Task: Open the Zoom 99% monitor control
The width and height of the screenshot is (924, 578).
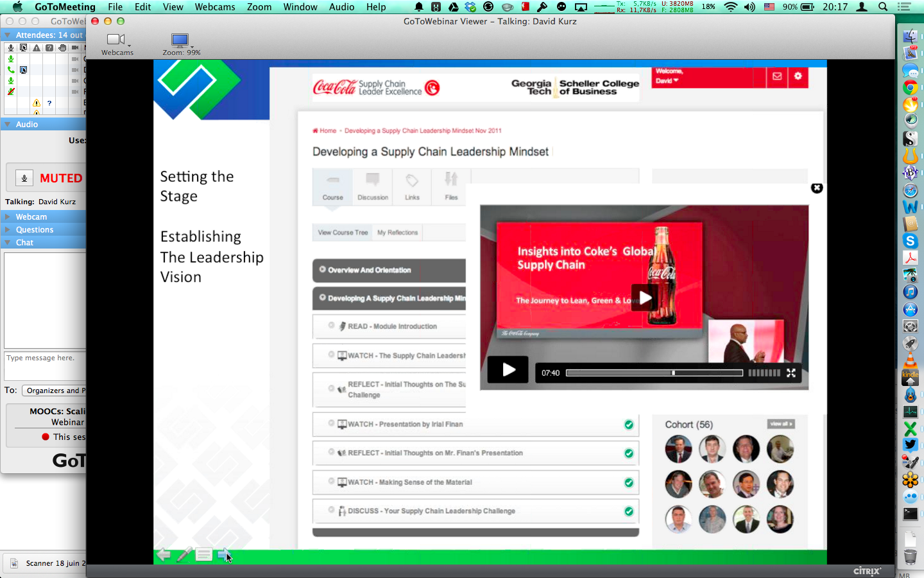Action: (181, 44)
